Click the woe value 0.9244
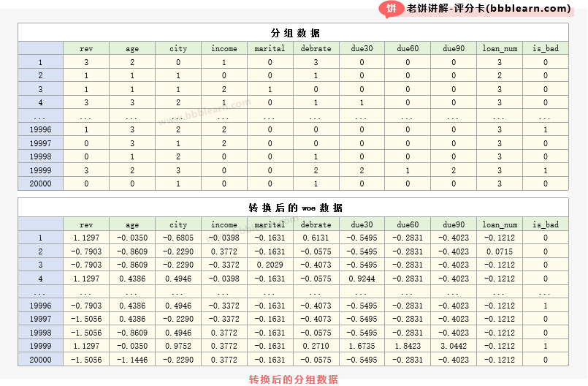The image size is (588, 386). (362, 279)
